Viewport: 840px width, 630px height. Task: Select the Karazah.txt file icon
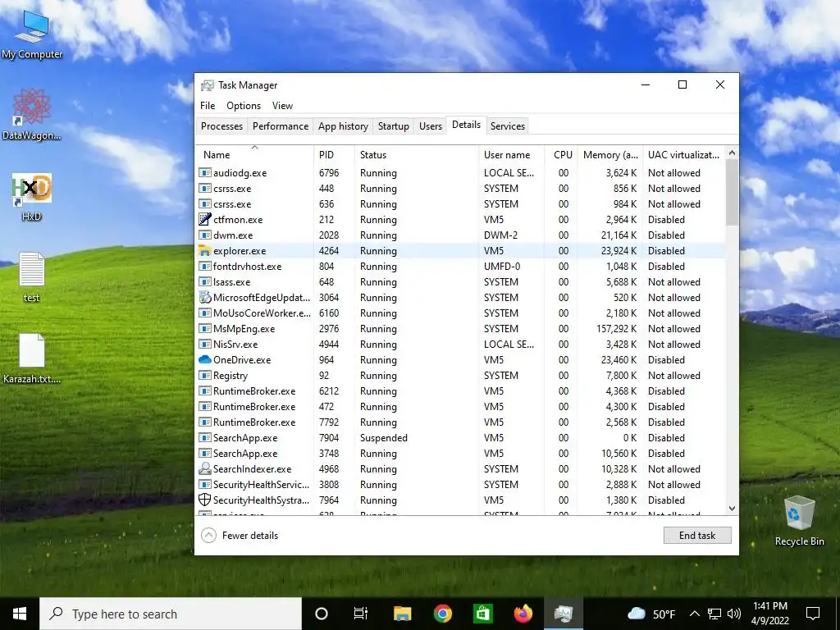[32, 358]
